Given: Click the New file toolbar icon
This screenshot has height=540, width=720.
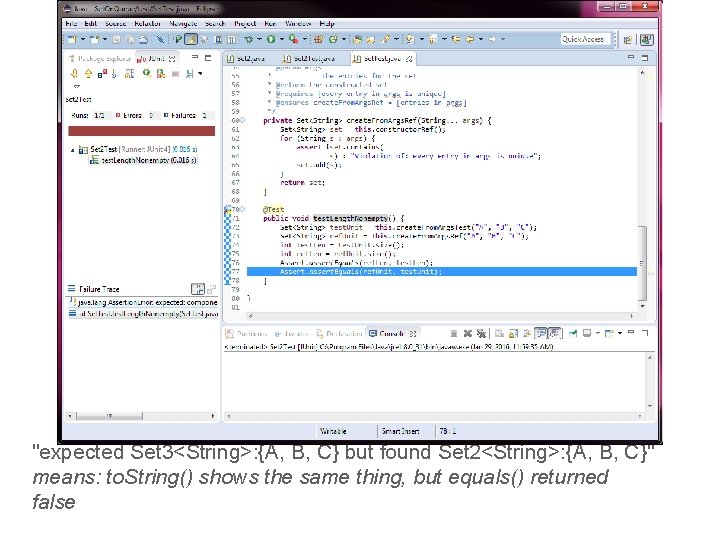Looking at the screenshot, I should tap(72, 39).
